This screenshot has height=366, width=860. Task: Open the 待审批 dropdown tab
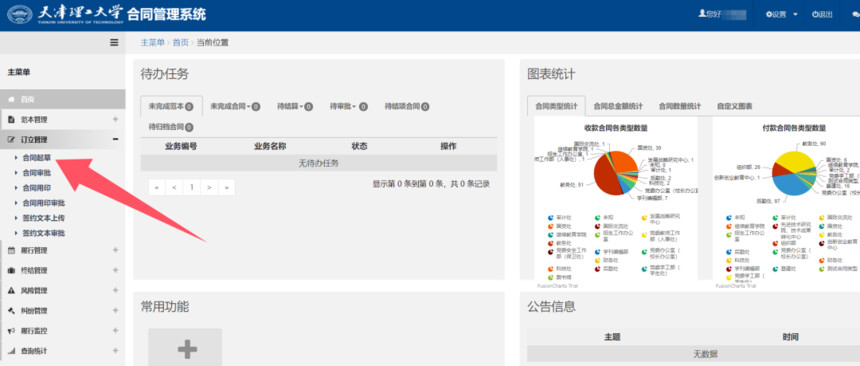tap(348, 106)
